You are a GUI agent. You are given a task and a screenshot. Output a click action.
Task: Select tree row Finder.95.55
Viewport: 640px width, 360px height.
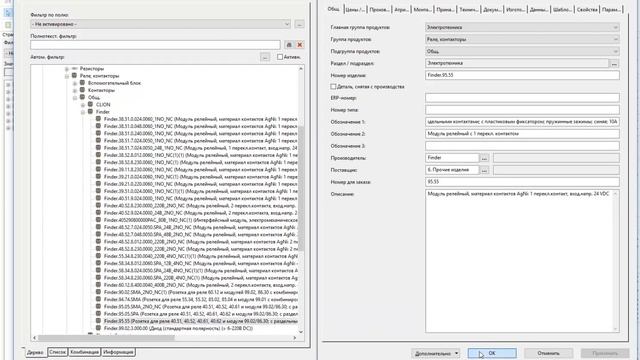pyautogui.click(x=200, y=321)
